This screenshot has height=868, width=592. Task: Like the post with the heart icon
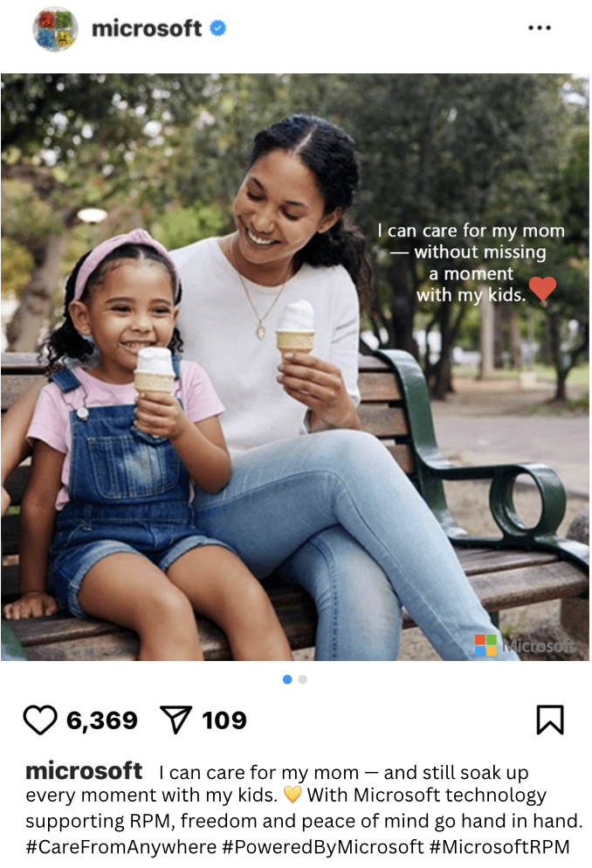pyautogui.click(x=40, y=720)
